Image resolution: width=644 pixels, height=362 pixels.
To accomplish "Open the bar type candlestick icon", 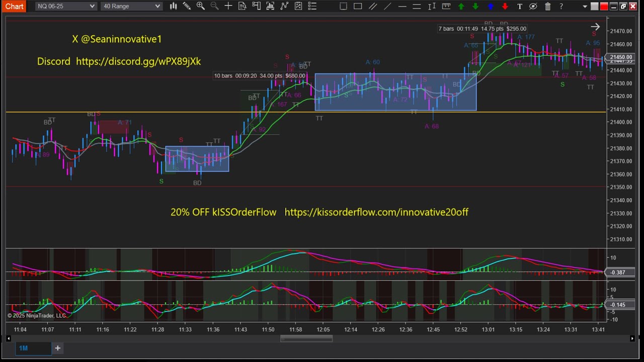I will coord(173,6).
